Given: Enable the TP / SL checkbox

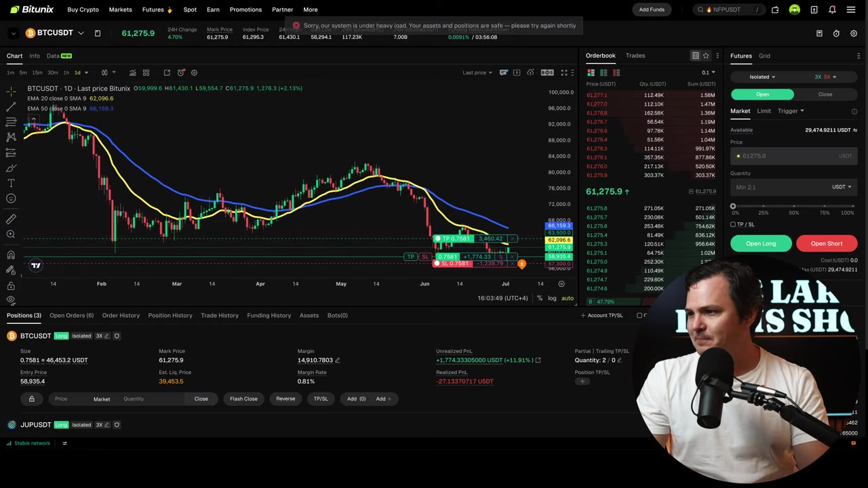Looking at the screenshot, I should tap(733, 224).
